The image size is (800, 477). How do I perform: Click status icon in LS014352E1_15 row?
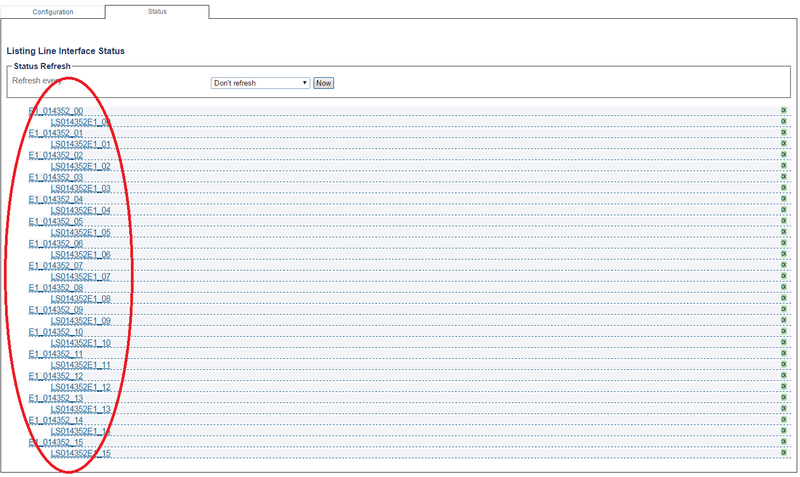point(784,453)
